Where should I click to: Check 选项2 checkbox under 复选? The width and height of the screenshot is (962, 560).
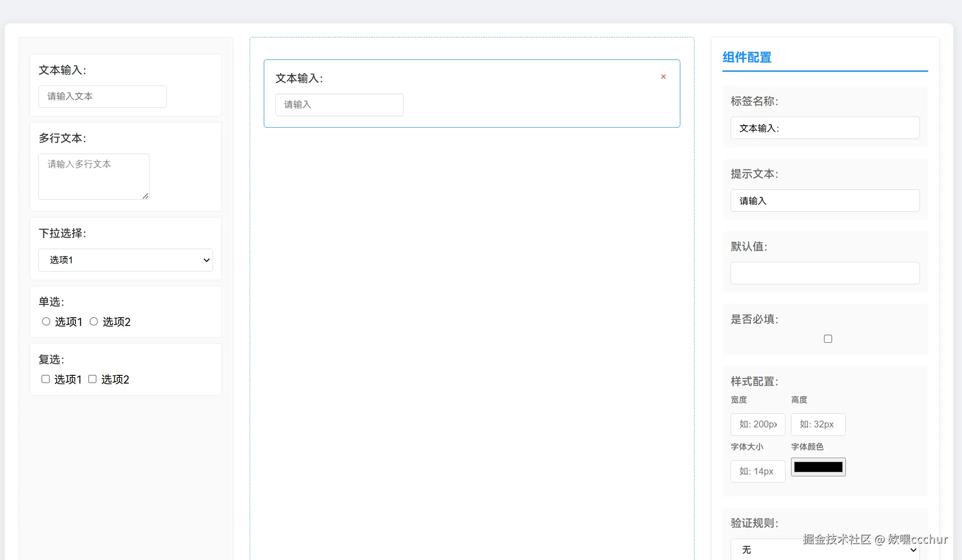pyautogui.click(x=92, y=379)
